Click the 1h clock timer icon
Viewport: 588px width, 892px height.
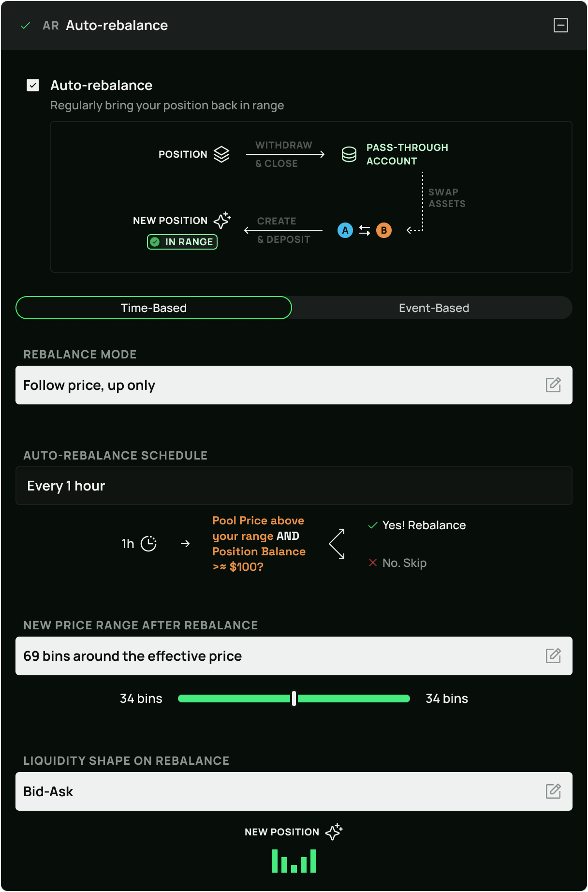click(148, 544)
